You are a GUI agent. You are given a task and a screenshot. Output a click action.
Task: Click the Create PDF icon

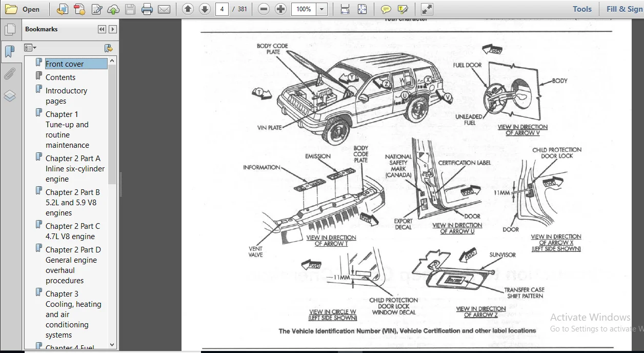coord(79,9)
